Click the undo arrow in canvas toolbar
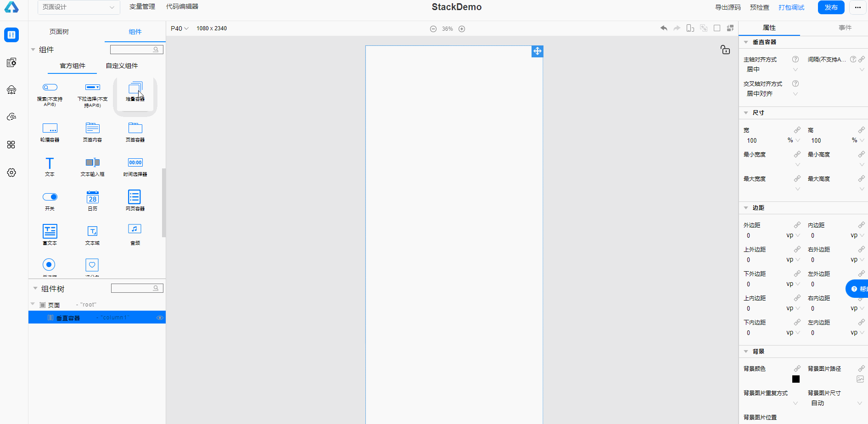 tap(664, 28)
